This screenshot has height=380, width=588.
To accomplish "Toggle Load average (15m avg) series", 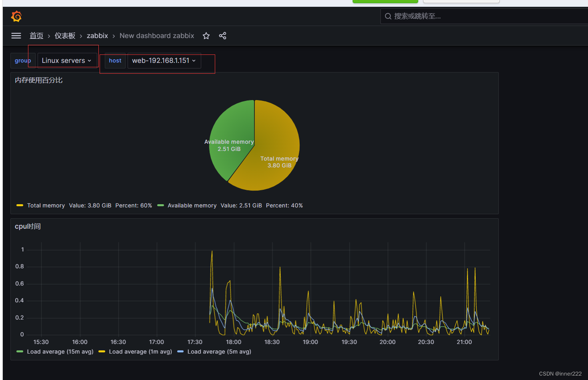I will point(60,352).
